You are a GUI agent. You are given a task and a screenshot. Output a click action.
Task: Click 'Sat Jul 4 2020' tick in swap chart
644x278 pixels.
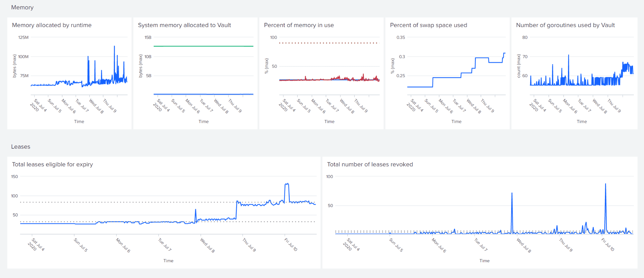415,105
